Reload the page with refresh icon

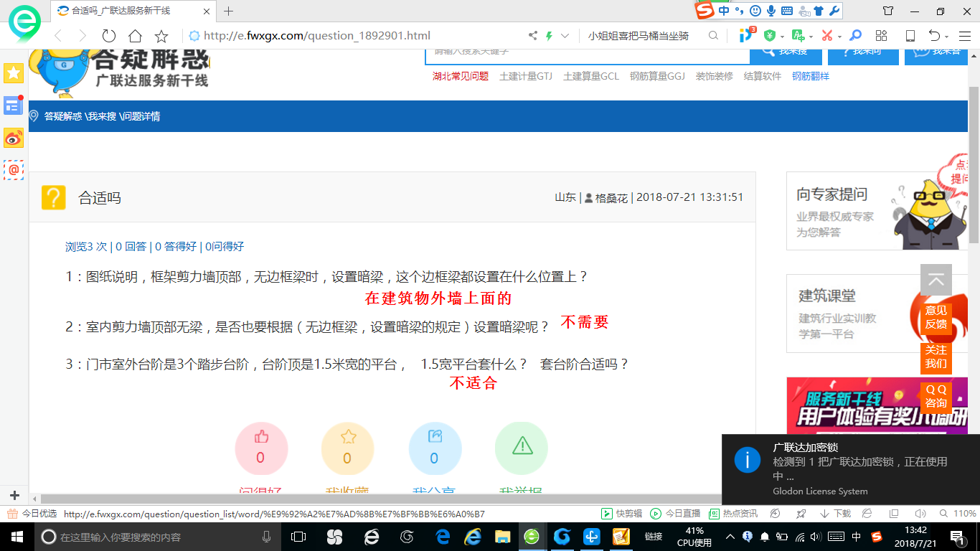click(109, 36)
